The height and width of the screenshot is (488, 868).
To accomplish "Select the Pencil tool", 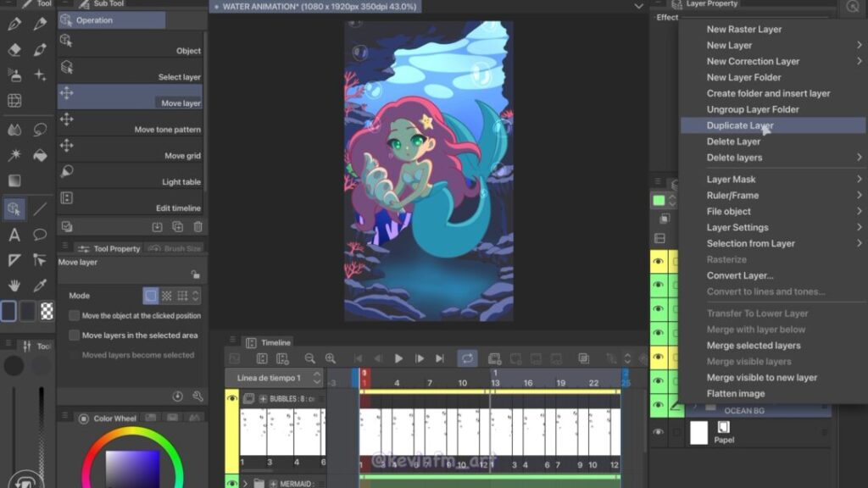I will tap(40, 23).
